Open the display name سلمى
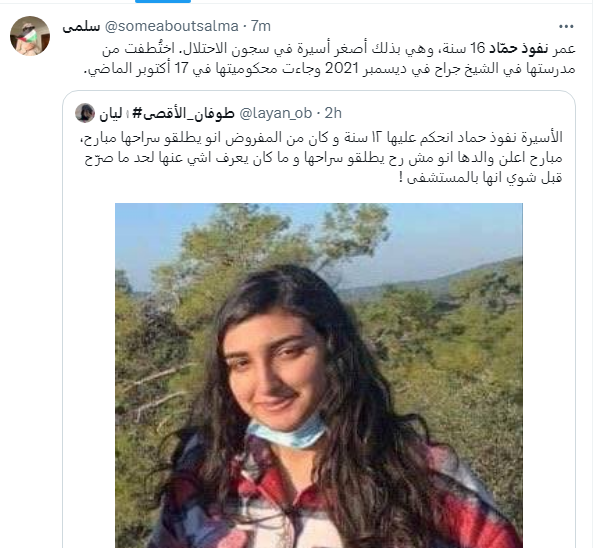Viewport: 599px width, 548px height. (x=81, y=26)
